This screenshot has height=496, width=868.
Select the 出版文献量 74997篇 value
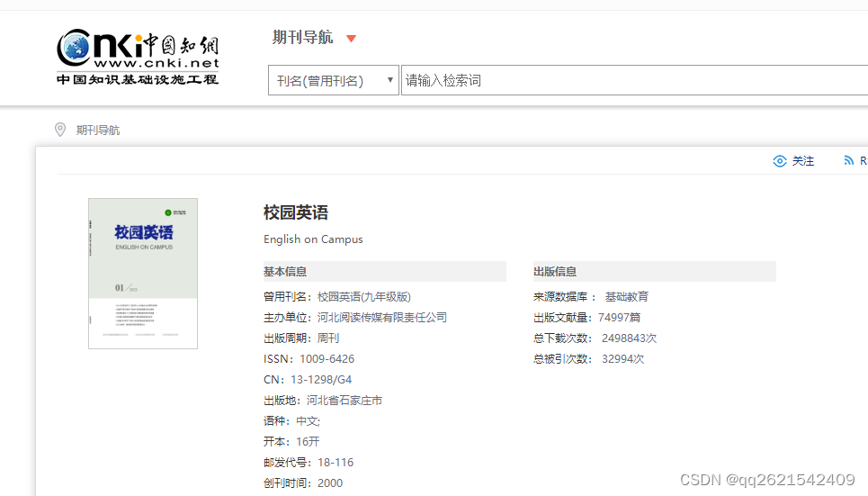coord(619,318)
